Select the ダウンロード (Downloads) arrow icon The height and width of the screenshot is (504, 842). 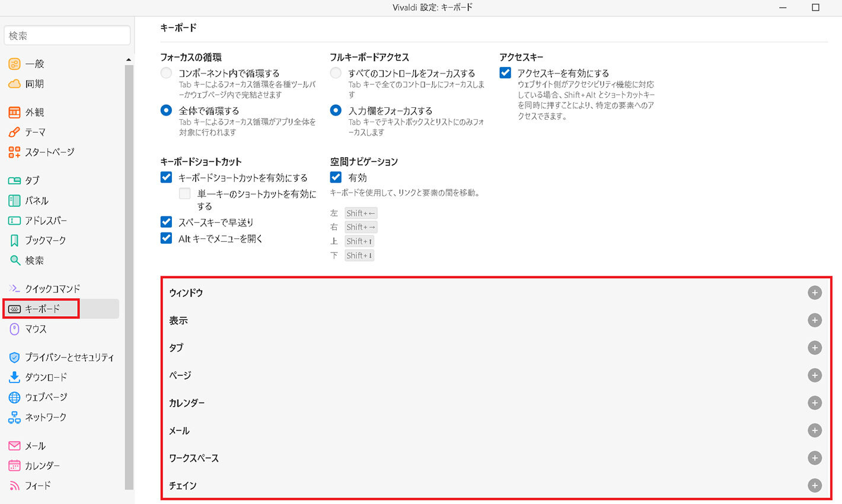point(14,377)
